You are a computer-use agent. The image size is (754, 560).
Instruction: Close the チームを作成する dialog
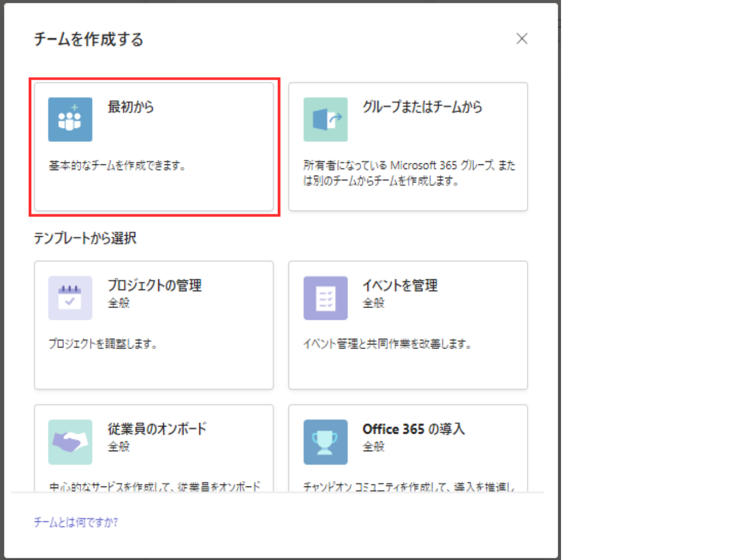click(x=522, y=39)
